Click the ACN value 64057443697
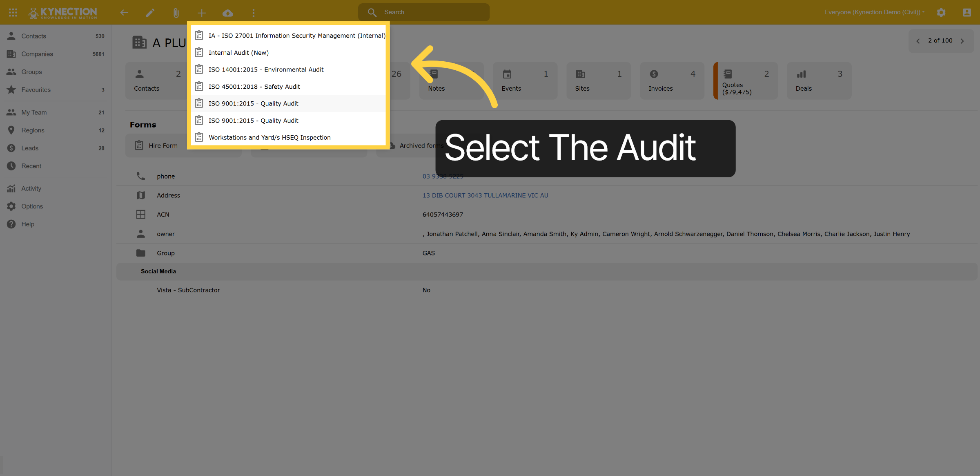The height and width of the screenshot is (476, 980). click(443, 215)
